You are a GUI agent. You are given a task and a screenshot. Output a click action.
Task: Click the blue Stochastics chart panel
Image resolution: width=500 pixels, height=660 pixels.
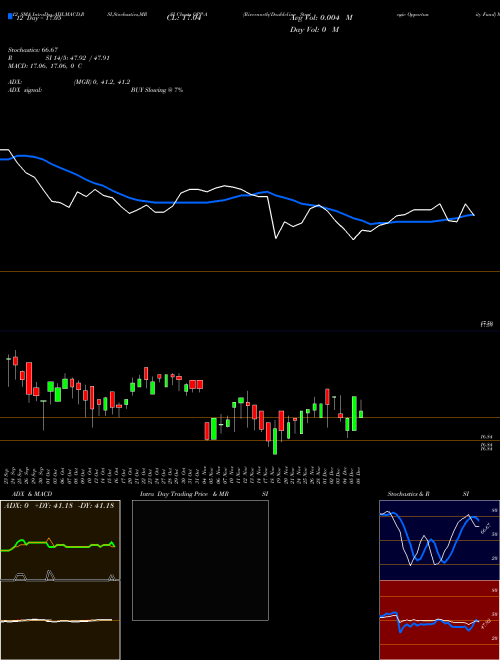(x=439, y=540)
